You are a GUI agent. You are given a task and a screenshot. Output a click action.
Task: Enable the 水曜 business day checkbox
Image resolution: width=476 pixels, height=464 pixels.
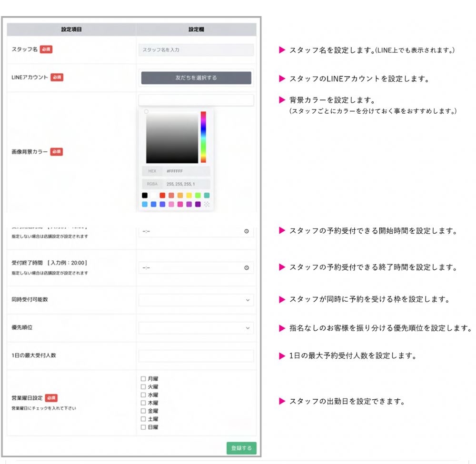click(x=143, y=395)
